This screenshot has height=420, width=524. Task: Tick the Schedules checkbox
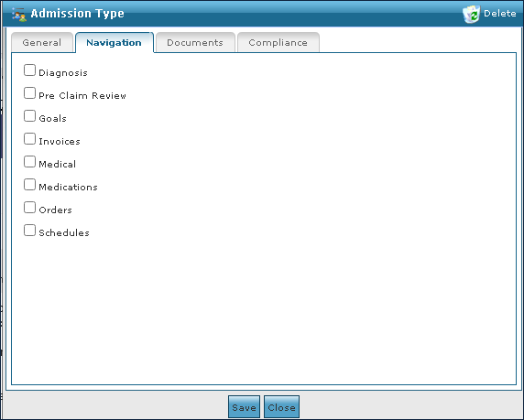pos(29,230)
